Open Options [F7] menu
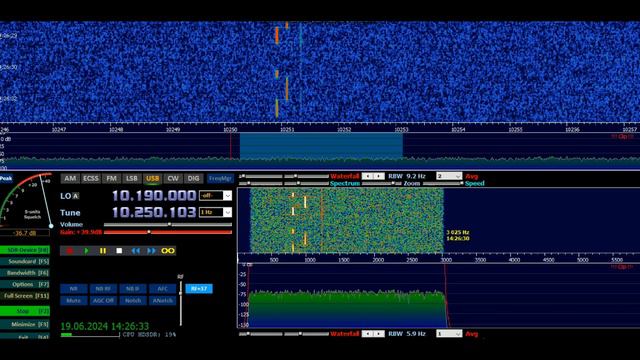Image resolution: width=640 pixels, height=360 pixels. tap(24, 284)
